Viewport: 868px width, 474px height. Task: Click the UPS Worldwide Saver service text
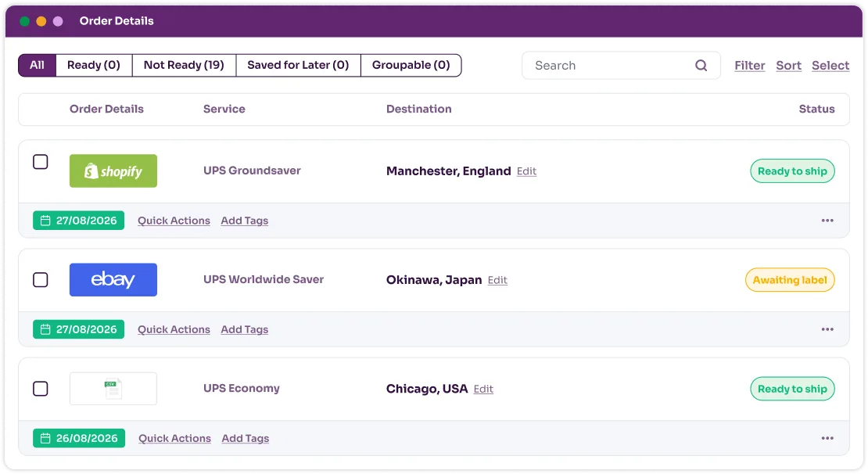[264, 280]
